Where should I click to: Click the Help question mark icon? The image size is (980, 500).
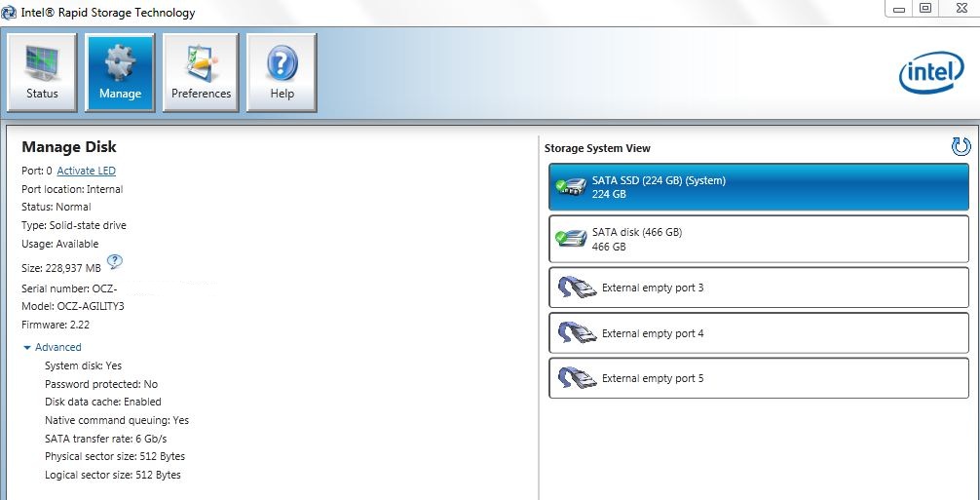(x=282, y=64)
